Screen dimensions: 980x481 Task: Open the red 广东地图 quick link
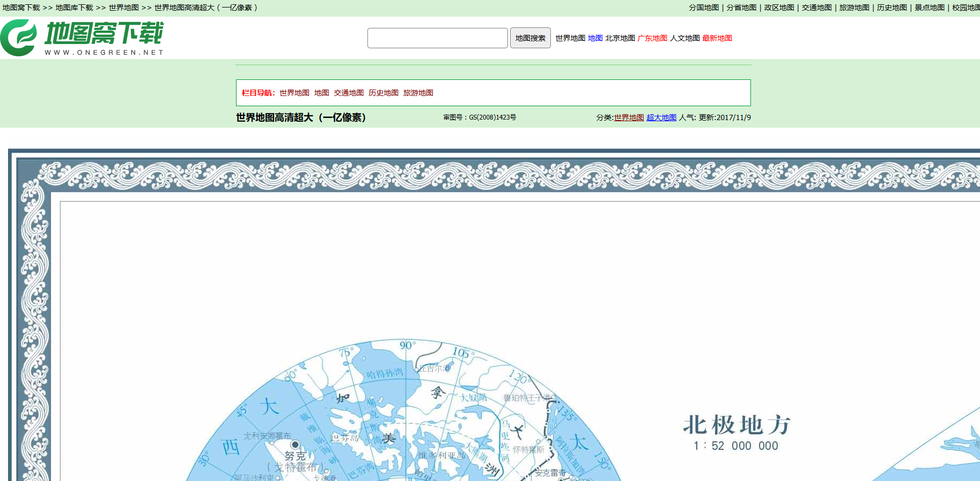(x=652, y=38)
